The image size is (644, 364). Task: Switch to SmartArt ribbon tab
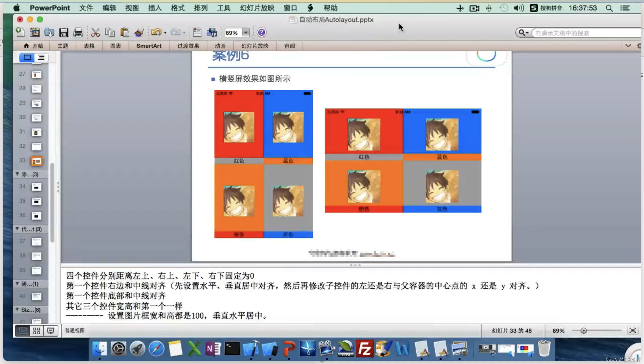pyautogui.click(x=149, y=46)
